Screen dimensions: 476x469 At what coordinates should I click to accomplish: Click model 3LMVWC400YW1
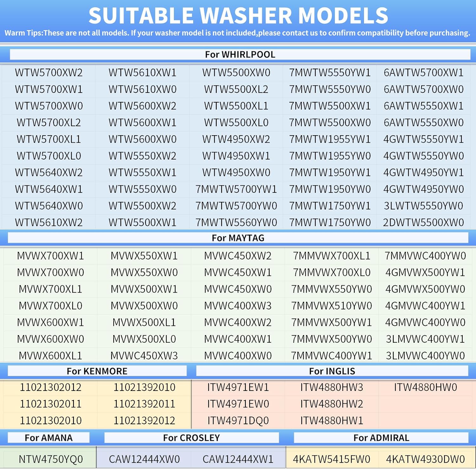(x=425, y=339)
